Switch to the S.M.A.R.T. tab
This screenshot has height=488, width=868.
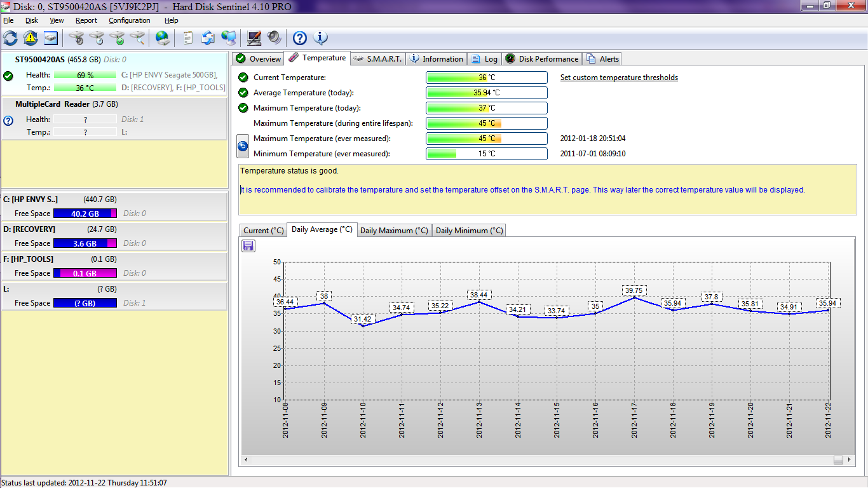pos(377,59)
